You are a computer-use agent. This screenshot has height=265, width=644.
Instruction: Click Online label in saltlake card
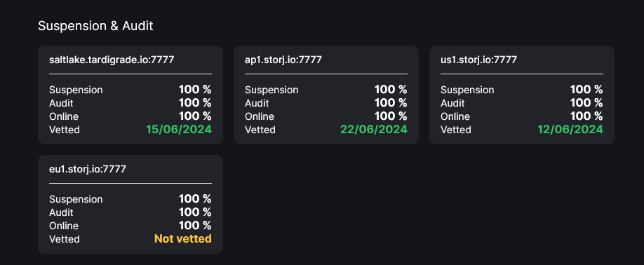64,116
